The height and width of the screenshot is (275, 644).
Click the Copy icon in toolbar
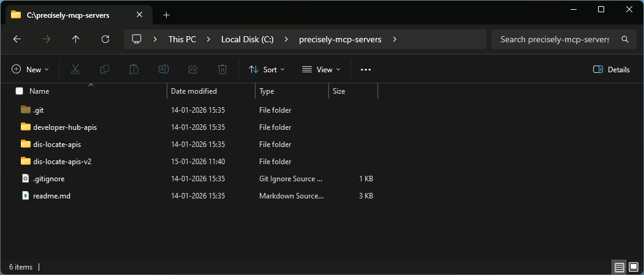tap(105, 70)
